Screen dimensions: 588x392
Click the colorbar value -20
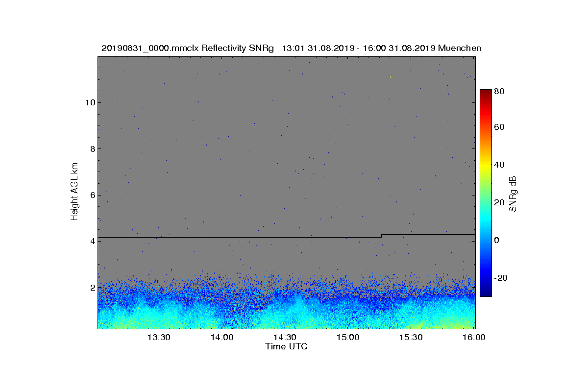[x=501, y=278]
